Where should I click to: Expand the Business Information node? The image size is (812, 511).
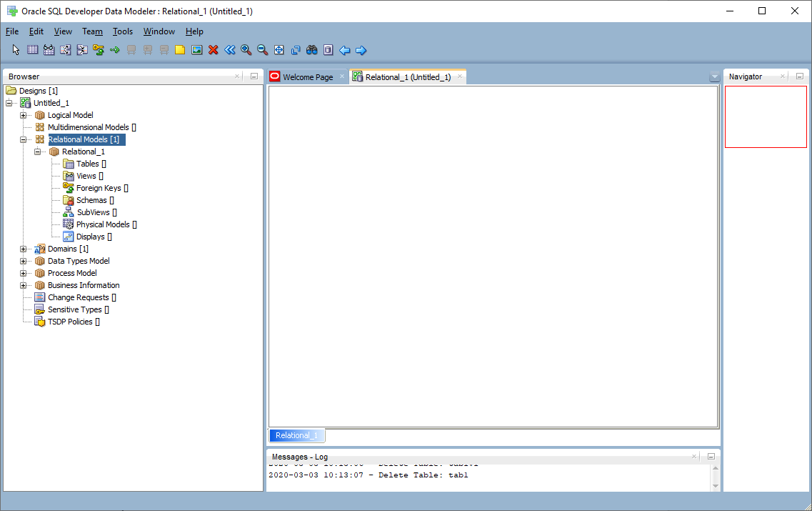(x=24, y=286)
